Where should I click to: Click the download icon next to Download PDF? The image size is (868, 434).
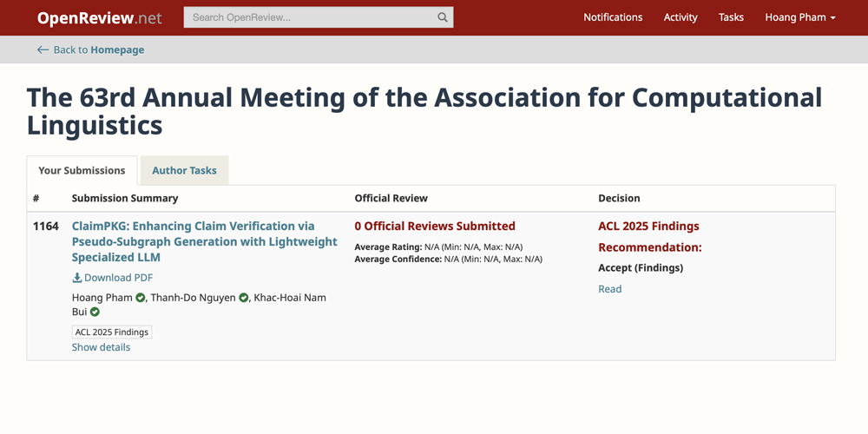[x=77, y=278]
